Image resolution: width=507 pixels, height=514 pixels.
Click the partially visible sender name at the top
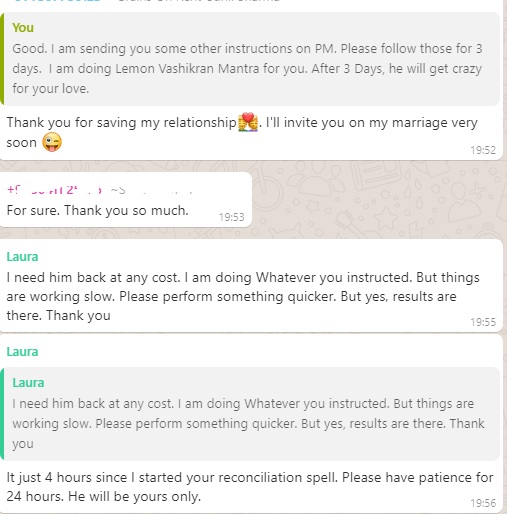coord(57,1)
